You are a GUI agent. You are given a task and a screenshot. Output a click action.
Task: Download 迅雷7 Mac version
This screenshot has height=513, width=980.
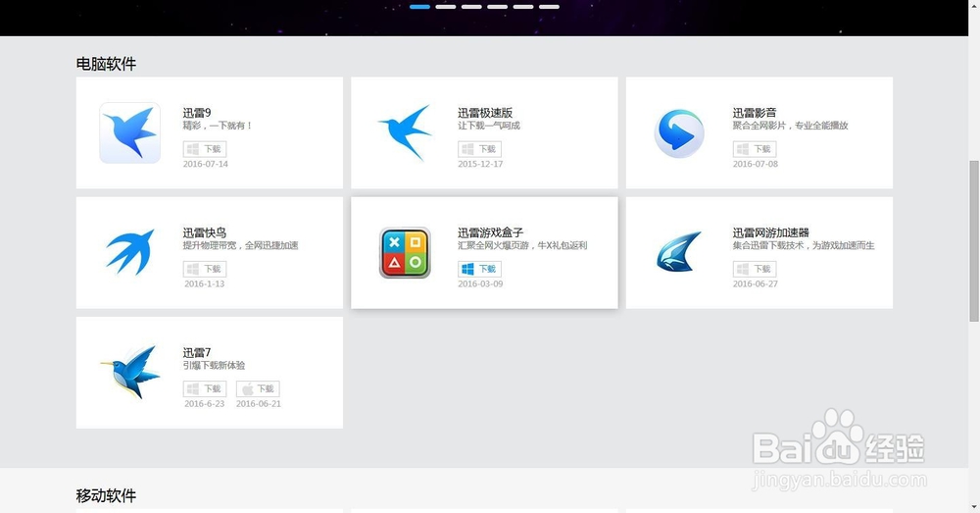(x=258, y=388)
